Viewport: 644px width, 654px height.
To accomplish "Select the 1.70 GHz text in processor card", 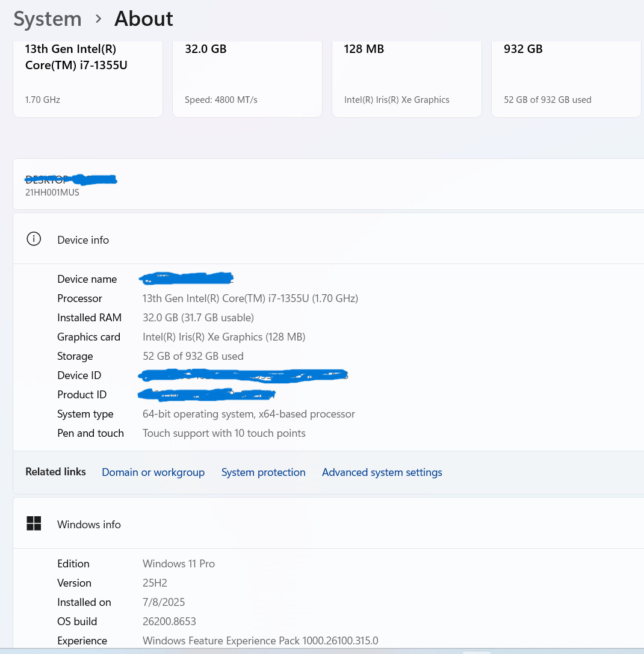I will click(x=43, y=100).
